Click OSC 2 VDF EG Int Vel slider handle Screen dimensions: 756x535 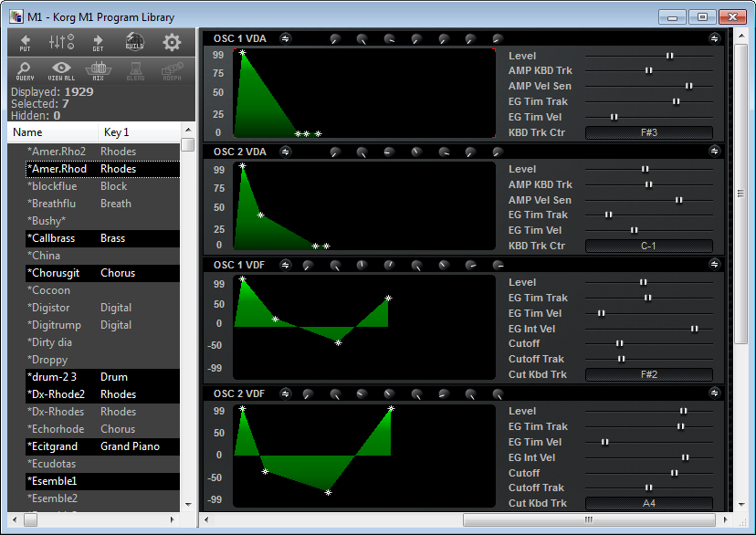685,457
